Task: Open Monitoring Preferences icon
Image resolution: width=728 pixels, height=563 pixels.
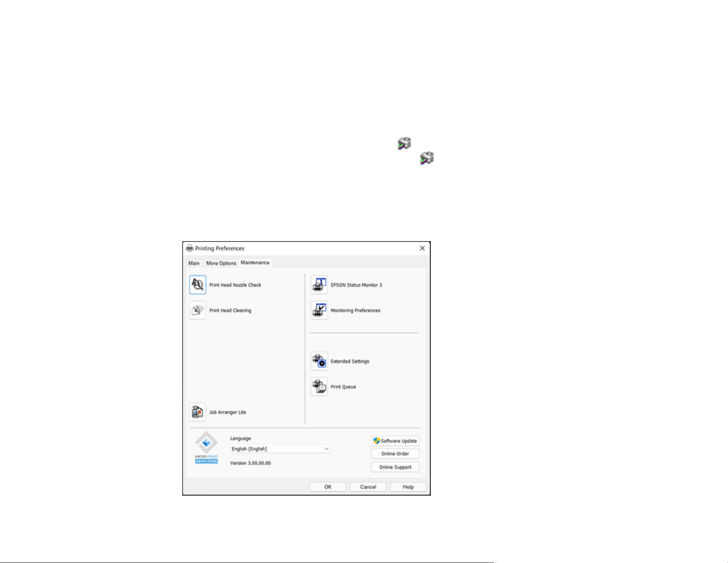Action: click(x=320, y=310)
